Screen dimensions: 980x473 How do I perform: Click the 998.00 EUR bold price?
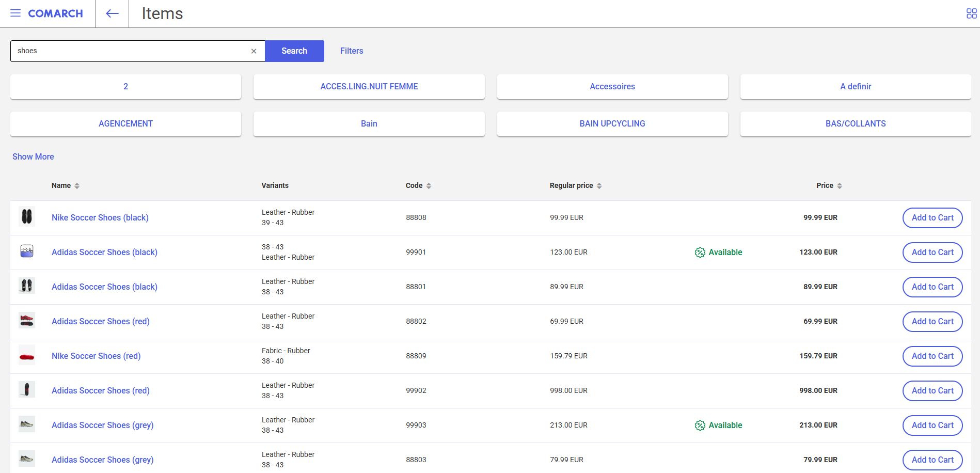click(x=818, y=390)
